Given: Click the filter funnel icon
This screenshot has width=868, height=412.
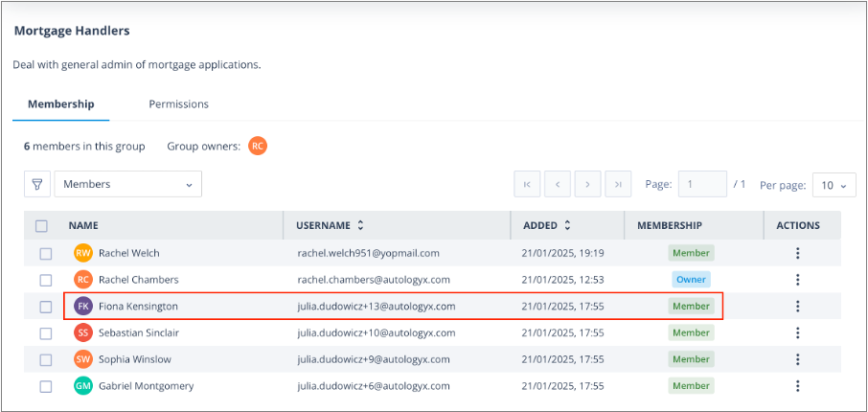Looking at the screenshot, I should 37,184.
